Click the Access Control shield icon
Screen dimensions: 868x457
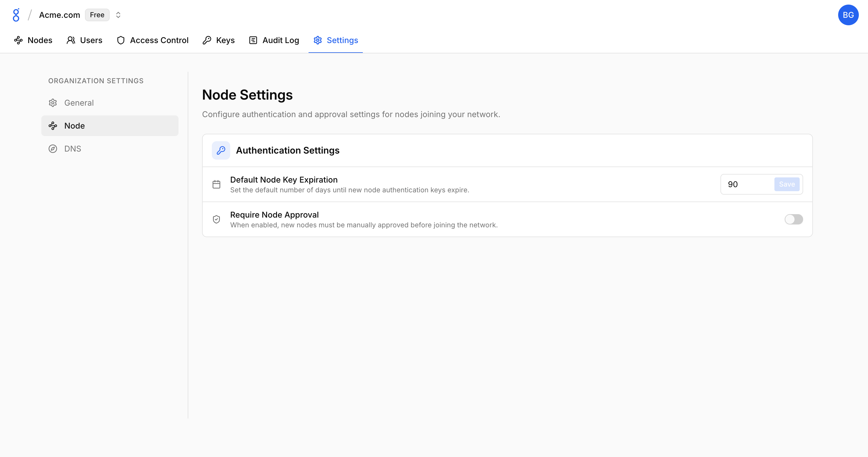(x=121, y=40)
